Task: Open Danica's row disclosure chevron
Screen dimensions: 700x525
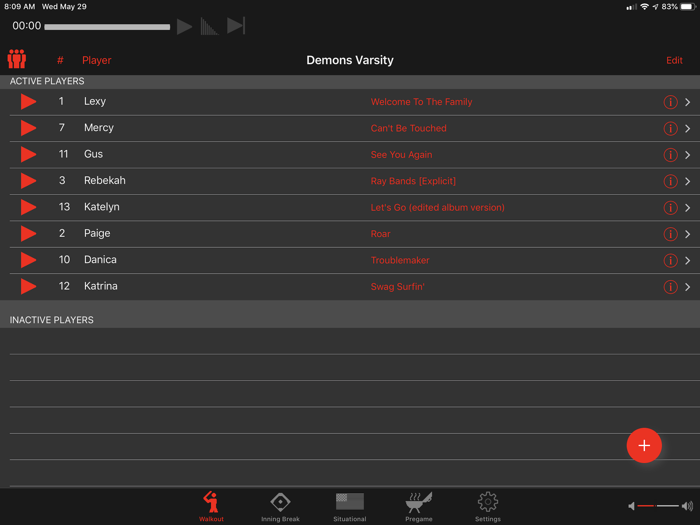Action: tap(688, 260)
